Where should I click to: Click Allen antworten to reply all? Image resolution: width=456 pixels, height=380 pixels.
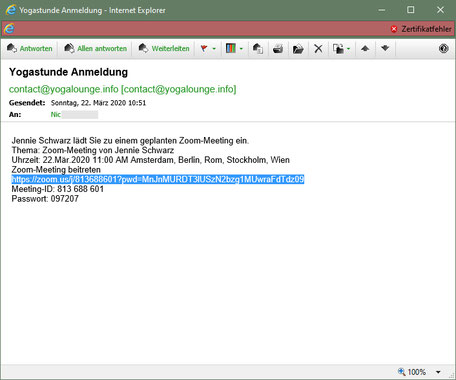click(x=96, y=49)
